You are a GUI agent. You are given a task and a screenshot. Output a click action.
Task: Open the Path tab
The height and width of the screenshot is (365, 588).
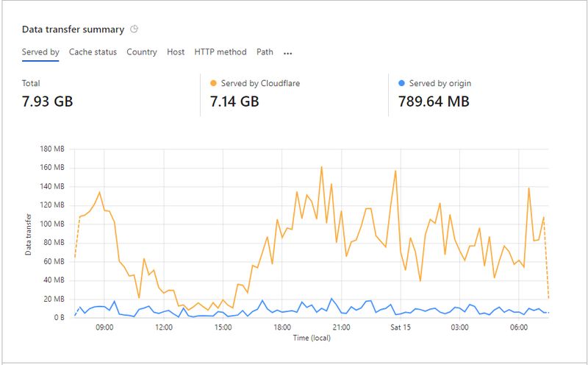tap(265, 52)
